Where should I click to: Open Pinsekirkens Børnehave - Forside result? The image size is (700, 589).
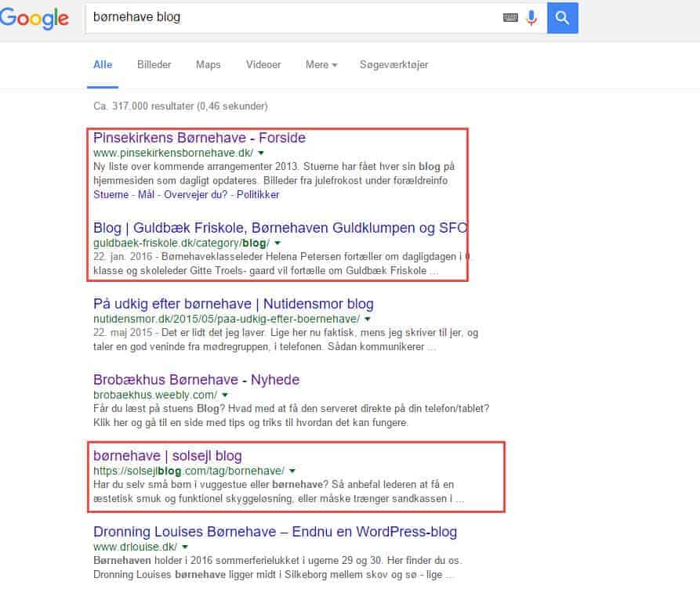tap(200, 138)
